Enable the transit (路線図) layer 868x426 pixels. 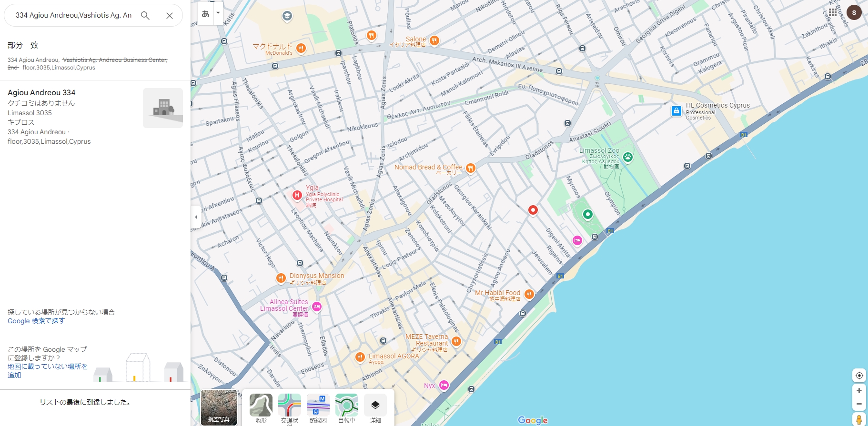click(x=318, y=408)
